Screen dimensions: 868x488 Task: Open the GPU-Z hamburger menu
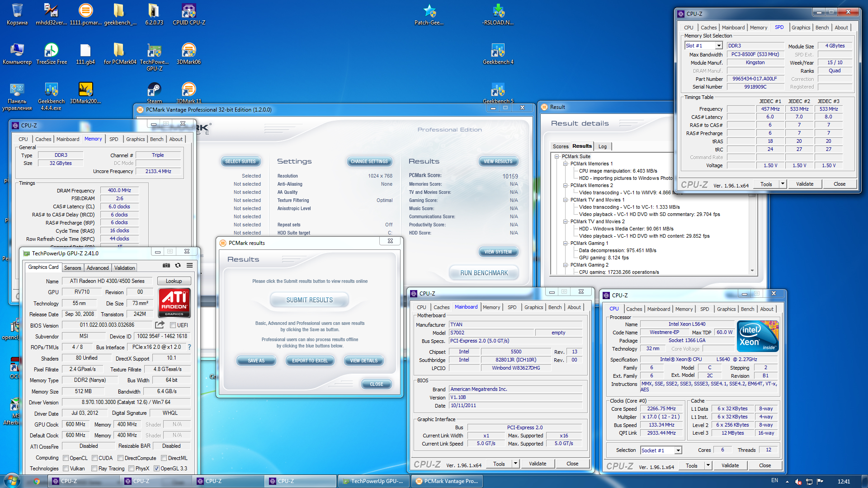click(x=190, y=266)
